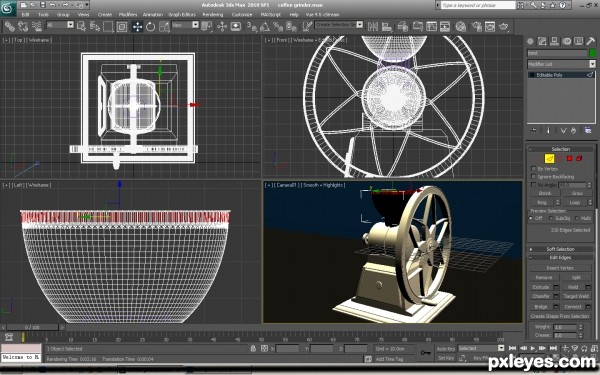The height and width of the screenshot is (375, 600).
Task: Activate the Rotate tool icon
Action: tap(150, 26)
